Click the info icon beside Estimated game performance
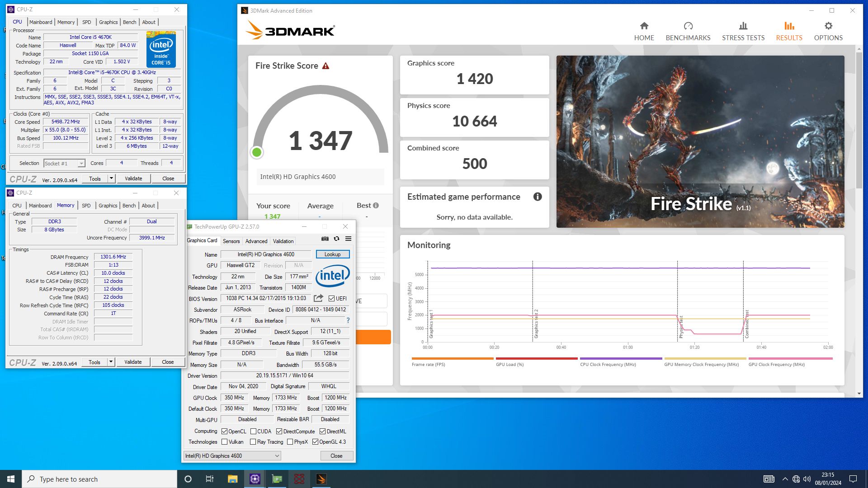The image size is (868, 488). tap(538, 197)
